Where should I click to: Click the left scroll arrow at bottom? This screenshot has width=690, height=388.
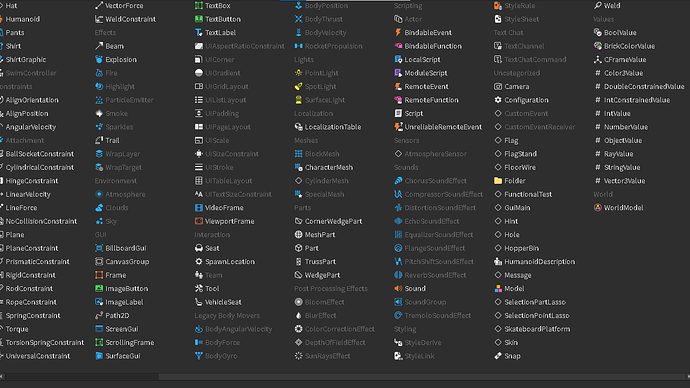[x=2, y=377]
